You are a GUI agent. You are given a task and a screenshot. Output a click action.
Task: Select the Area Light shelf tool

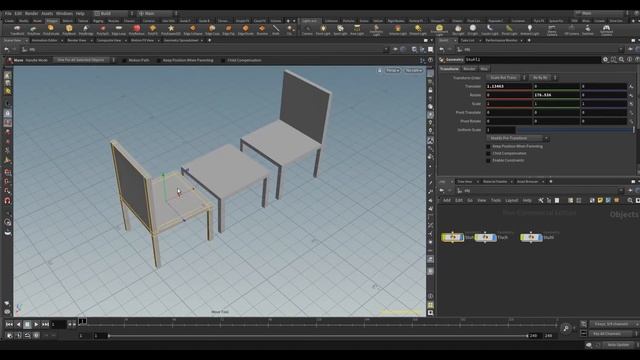pos(357,29)
